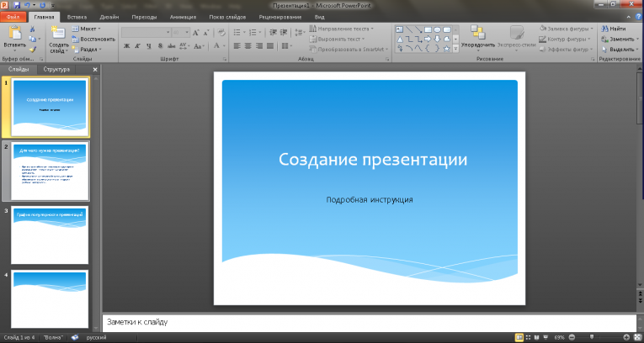Toggle underline Ч formatting
This screenshot has width=644, height=343.
(149, 46)
